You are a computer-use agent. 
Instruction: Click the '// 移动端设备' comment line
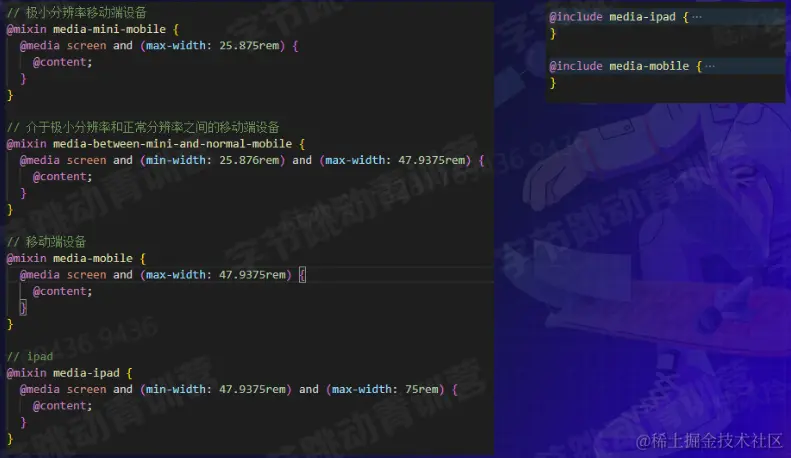pyautogui.click(x=46, y=242)
